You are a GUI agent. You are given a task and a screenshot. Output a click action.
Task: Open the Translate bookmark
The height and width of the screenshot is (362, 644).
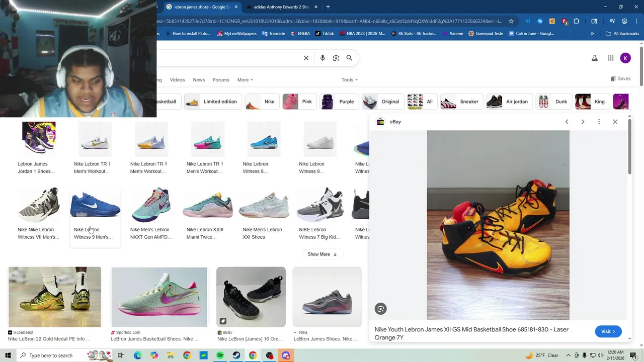[x=273, y=34]
